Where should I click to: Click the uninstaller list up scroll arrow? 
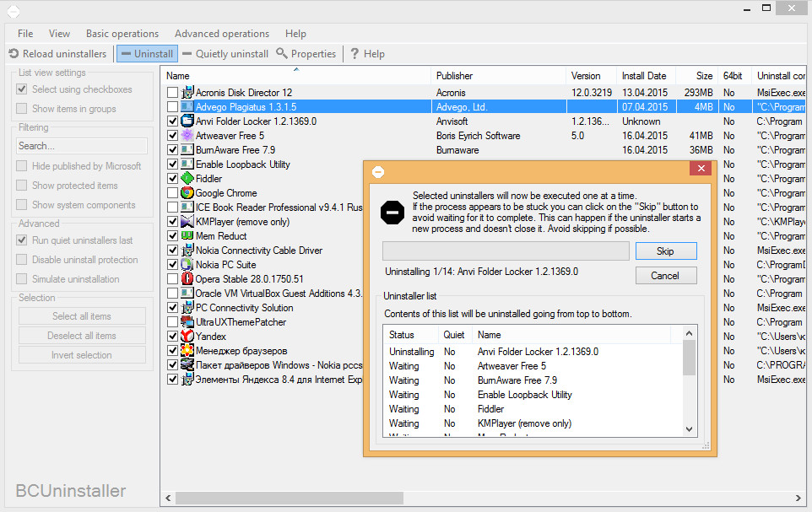tap(689, 333)
